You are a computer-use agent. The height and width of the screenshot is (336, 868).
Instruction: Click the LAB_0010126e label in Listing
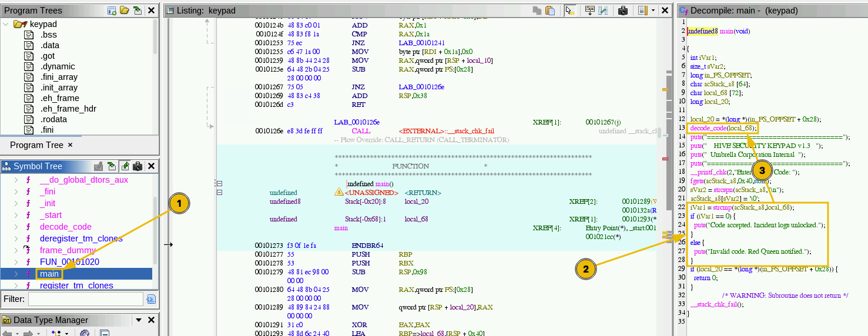[x=357, y=122]
